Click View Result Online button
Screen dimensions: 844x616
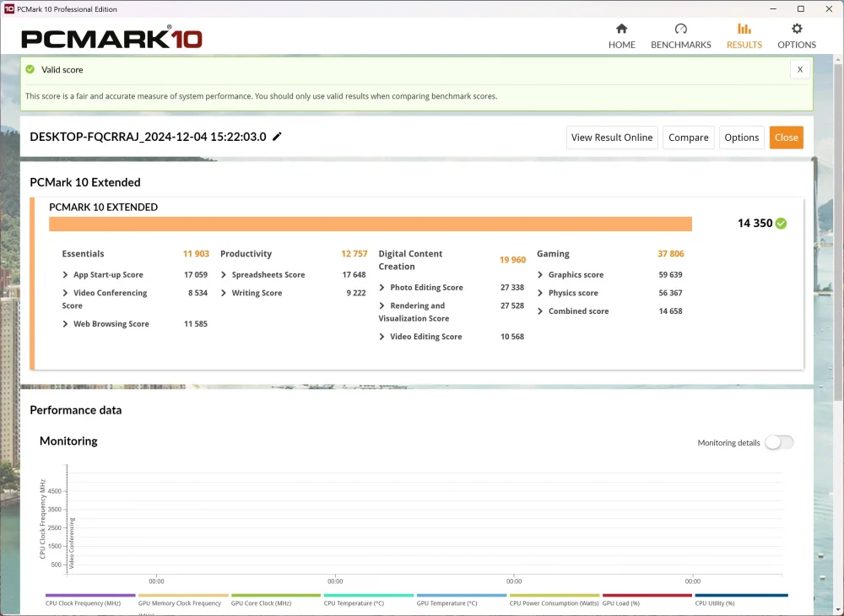pyautogui.click(x=611, y=138)
